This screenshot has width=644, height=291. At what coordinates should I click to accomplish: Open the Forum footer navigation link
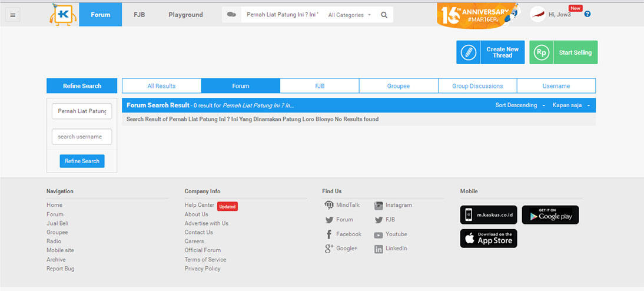point(55,214)
